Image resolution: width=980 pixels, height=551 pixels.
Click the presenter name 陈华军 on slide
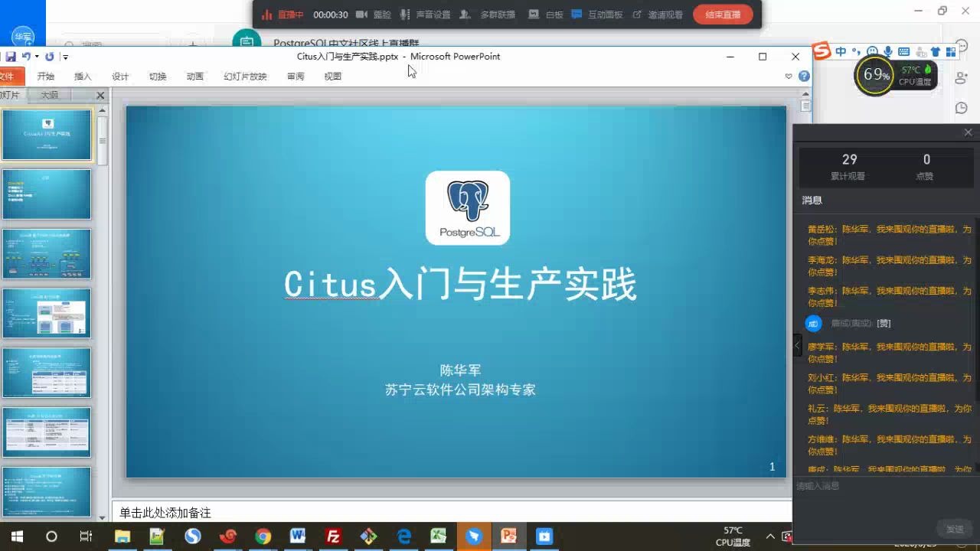pyautogui.click(x=460, y=370)
